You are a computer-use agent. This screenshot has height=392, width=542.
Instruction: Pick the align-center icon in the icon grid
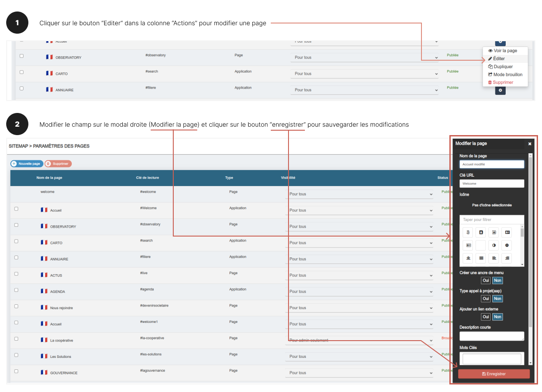click(468, 258)
